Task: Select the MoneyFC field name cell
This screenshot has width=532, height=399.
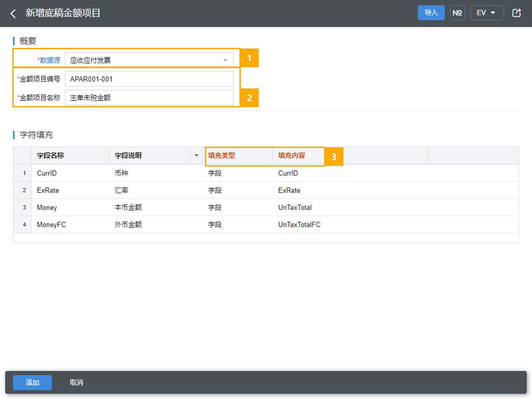Action: [x=70, y=225]
